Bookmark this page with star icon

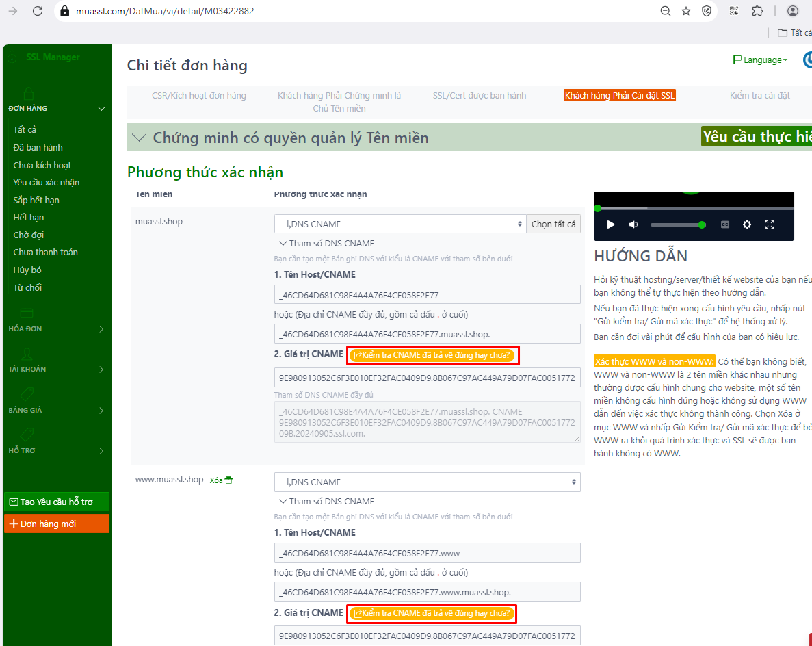click(686, 11)
